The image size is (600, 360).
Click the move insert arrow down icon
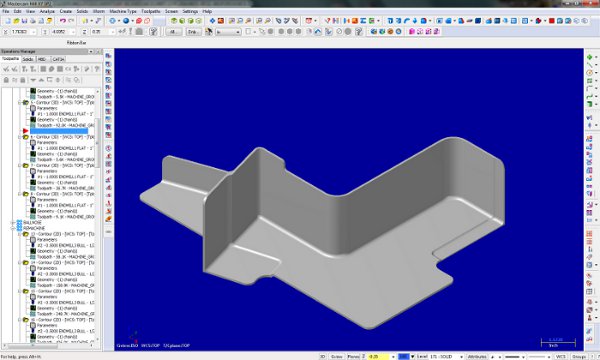coord(33,80)
